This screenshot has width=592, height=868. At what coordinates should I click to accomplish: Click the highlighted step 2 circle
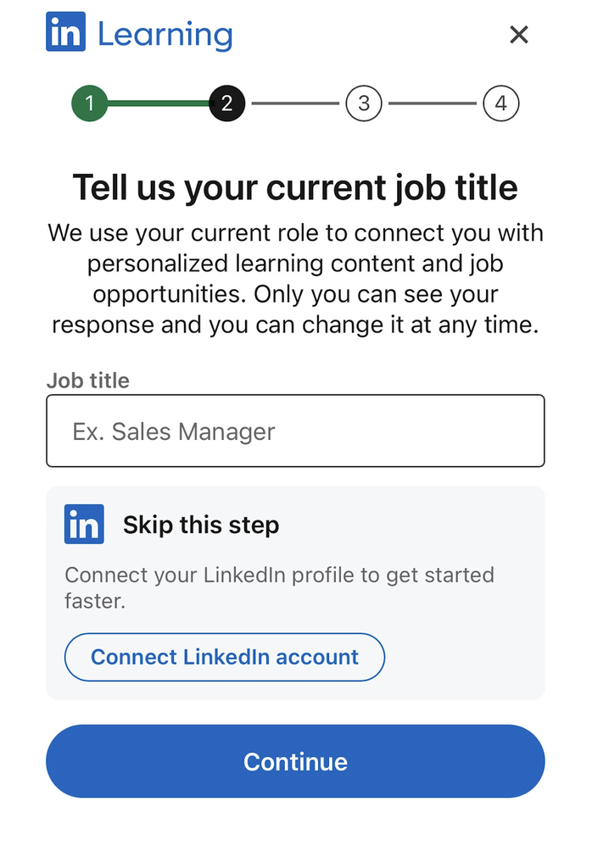point(226,103)
